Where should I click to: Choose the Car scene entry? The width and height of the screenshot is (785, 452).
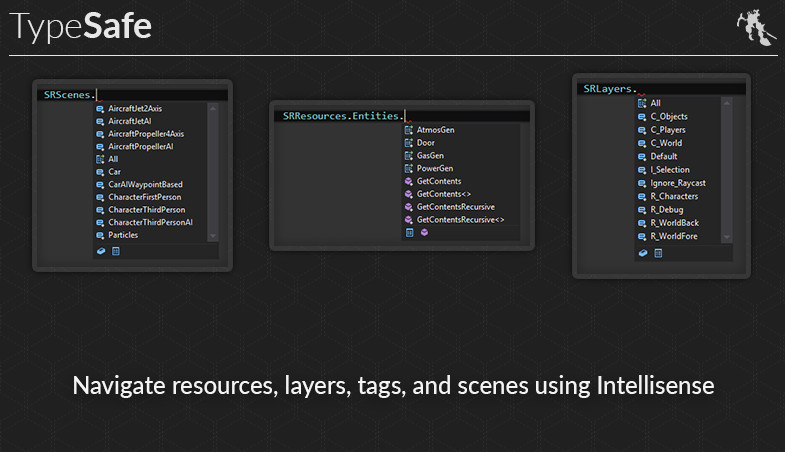tap(114, 172)
